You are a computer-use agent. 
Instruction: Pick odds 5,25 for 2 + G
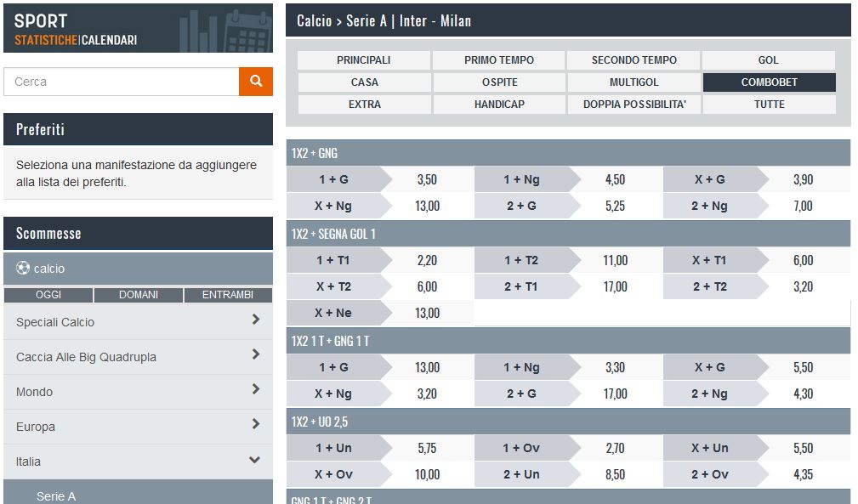[615, 206]
